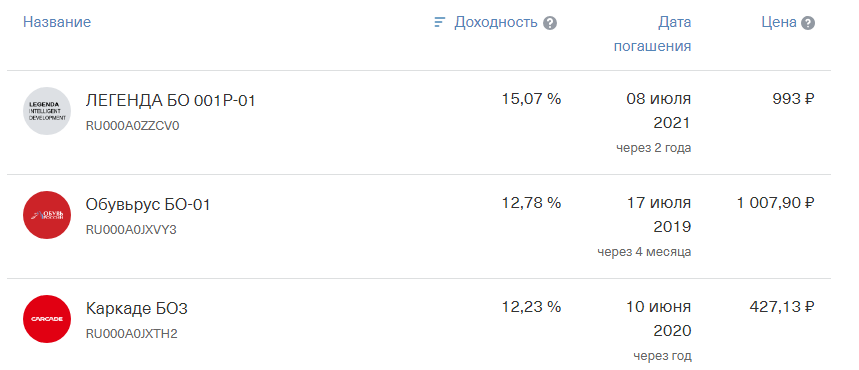Sort by Доходность column header
The image size is (859, 370).
(496, 22)
